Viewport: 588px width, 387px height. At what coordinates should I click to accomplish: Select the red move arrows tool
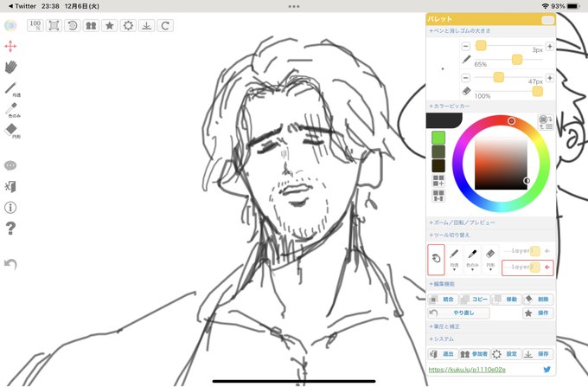click(x=10, y=46)
